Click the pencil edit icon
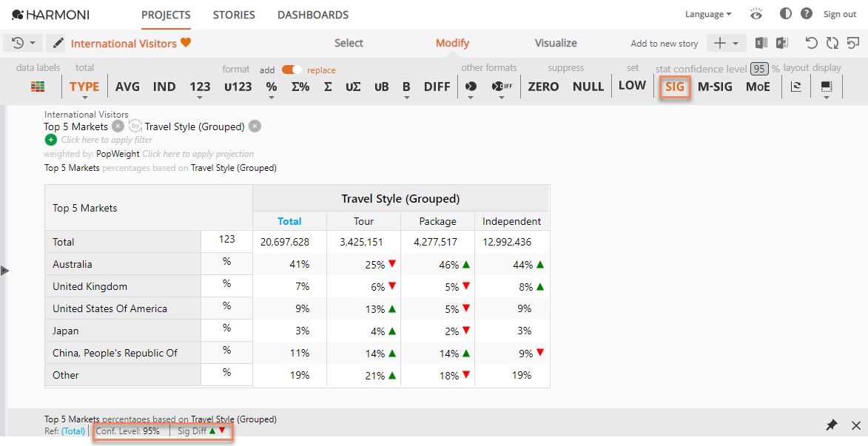The width and height of the screenshot is (868, 446). 58,44
